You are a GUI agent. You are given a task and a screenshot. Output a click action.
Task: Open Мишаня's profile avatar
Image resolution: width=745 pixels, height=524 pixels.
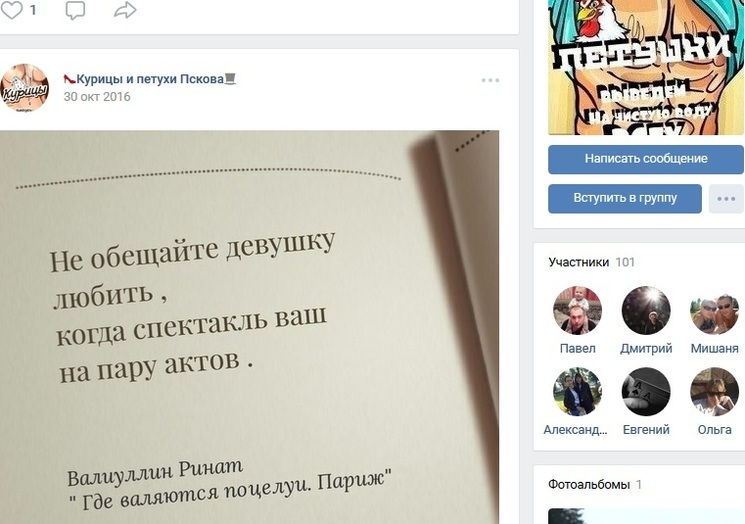714,310
